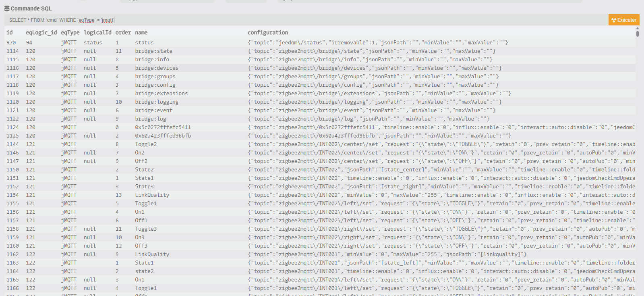Click the 'State2' name cell in row 1150
This screenshot has height=296, width=644.
click(x=144, y=170)
